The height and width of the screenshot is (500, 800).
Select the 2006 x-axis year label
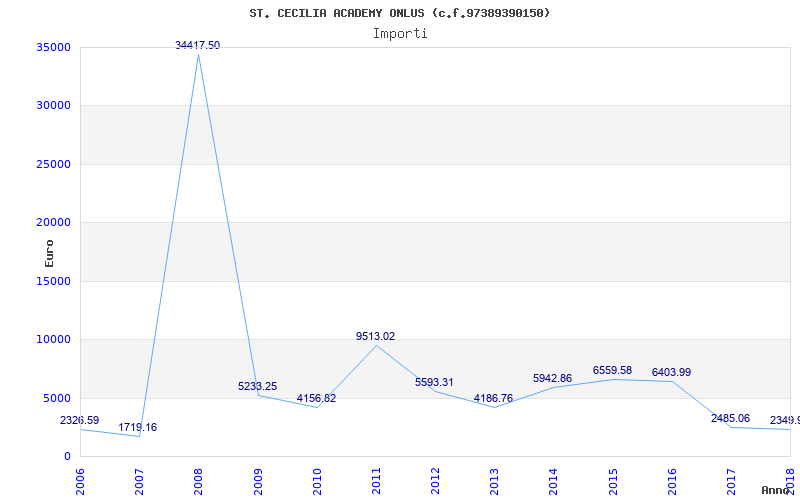pos(80,482)
